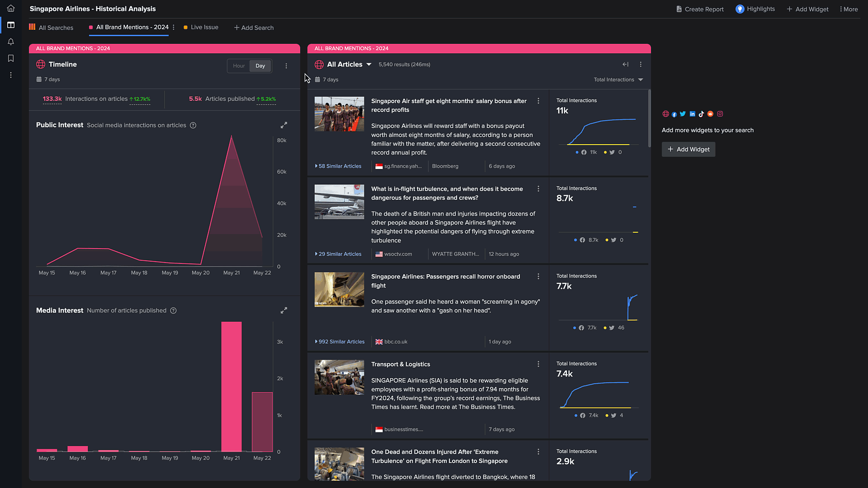This screenshot has width=868, height=488.
Task: Click Add Widget in top bar
Action: coord(807,9)
